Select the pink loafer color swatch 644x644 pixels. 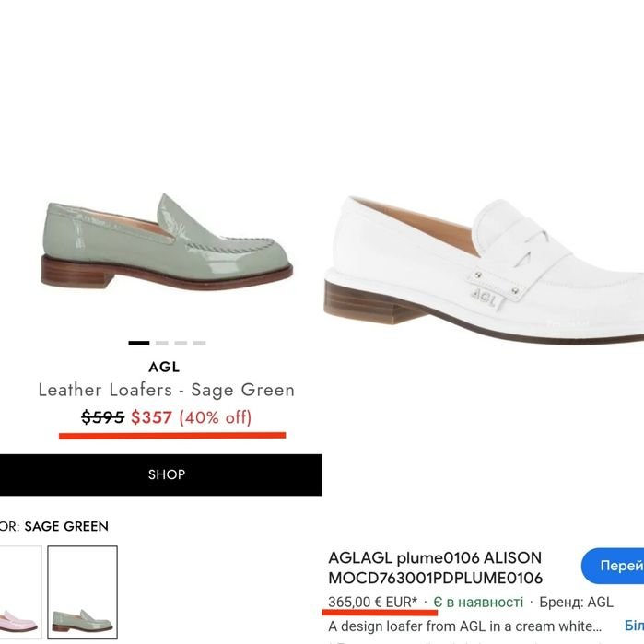(18, 592)
